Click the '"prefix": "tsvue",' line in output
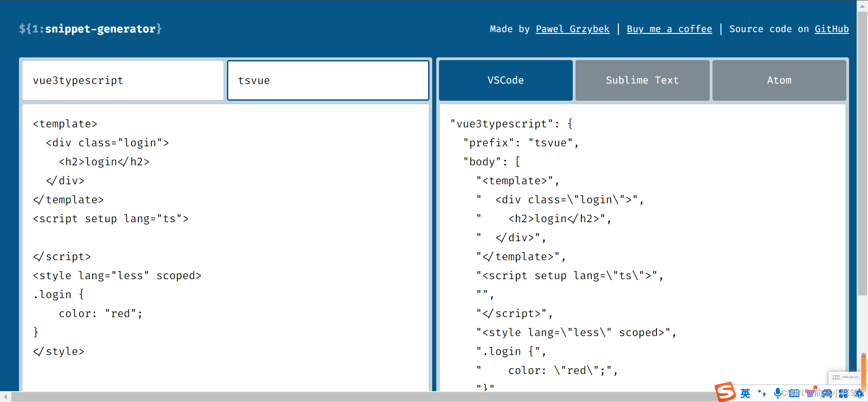Viewport: 868px width, 402px height. 521,143
